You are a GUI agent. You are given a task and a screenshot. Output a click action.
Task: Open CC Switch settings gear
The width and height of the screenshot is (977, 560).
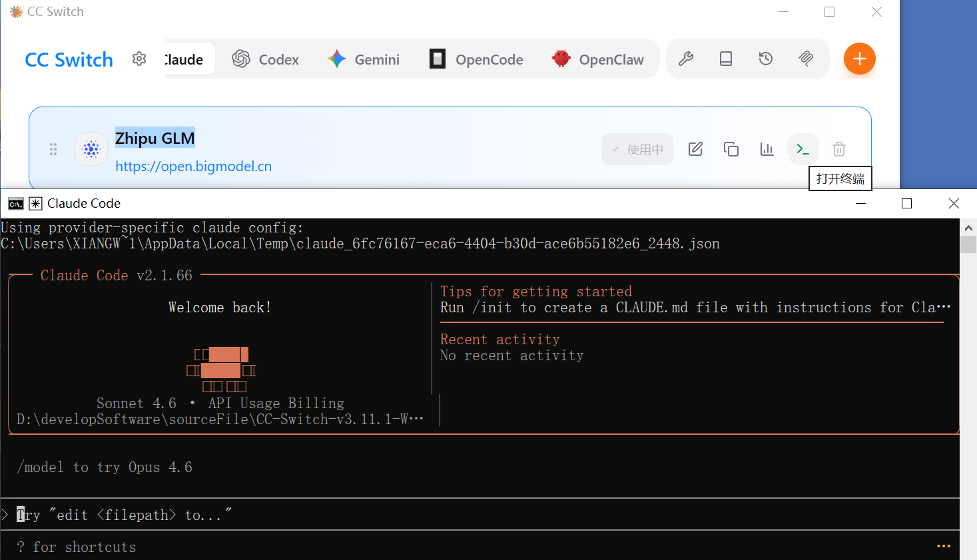139,59
